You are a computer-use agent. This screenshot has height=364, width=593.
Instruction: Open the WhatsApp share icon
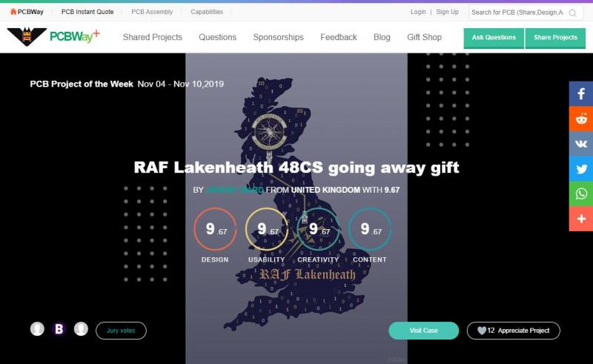point(581,193)
